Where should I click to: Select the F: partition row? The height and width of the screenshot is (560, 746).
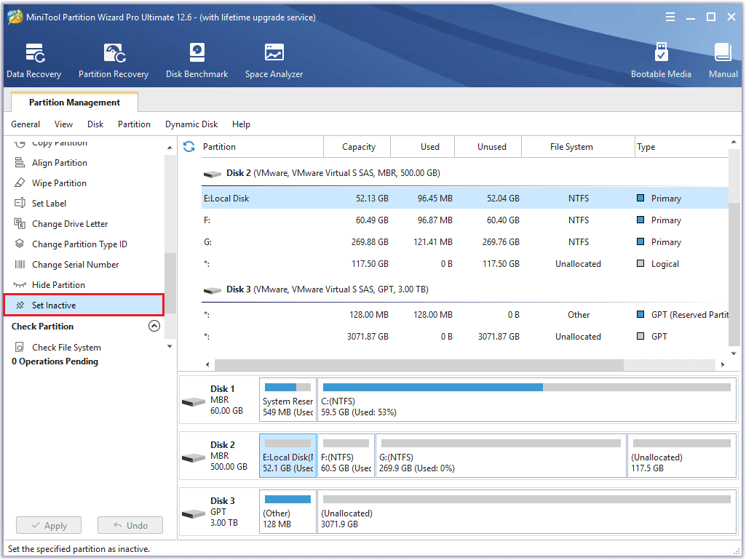465,220
